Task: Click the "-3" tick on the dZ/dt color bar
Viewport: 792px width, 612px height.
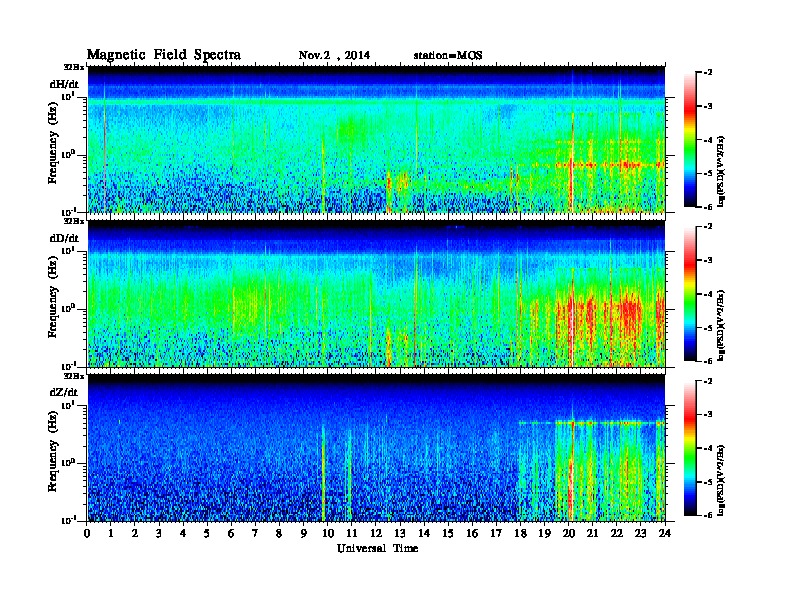Action: pyautogui.click(x=708, y=414)
